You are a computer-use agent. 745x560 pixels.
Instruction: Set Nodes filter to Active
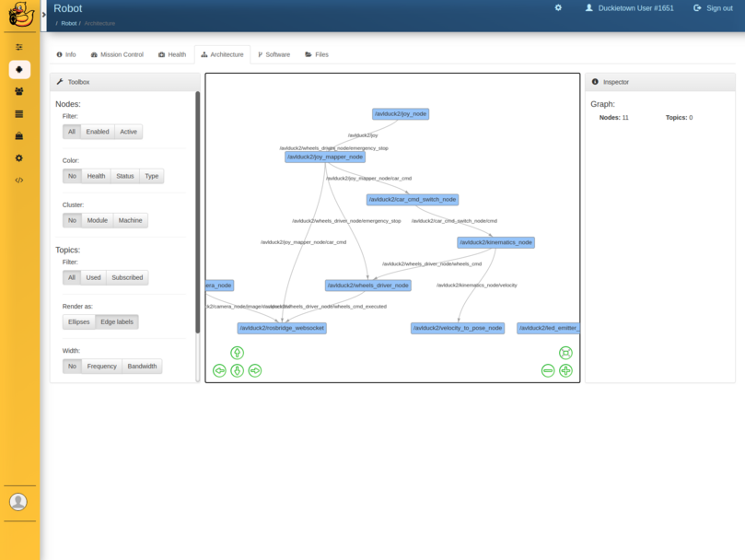128,132
